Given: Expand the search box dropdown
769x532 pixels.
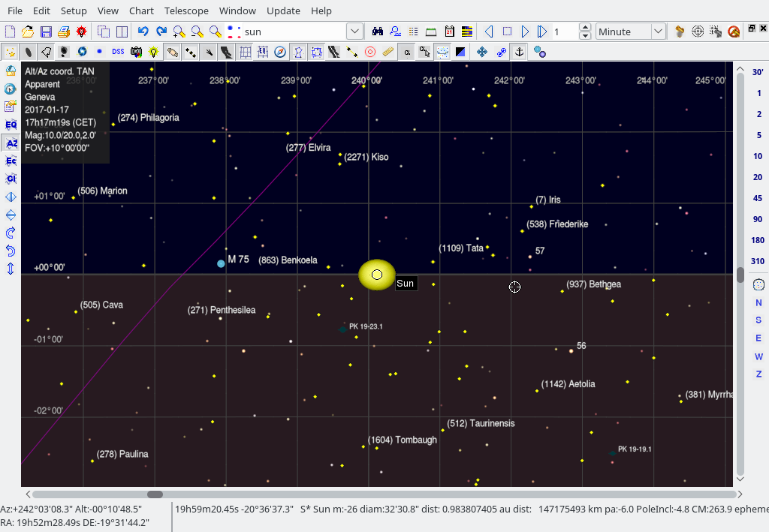Looking at the screenshot, I should point(354,32).
